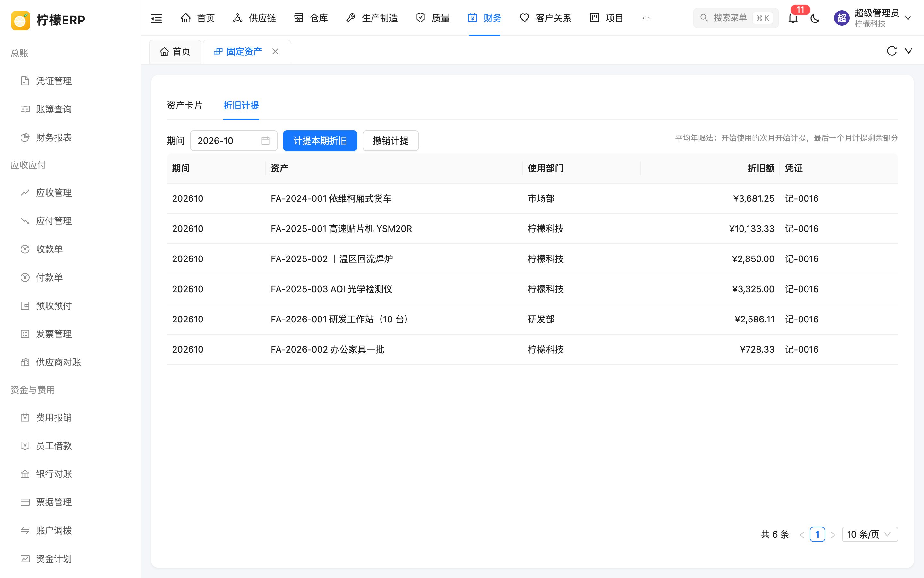Click the ¥10,133.33 depreciation amount
Screen dimensions: 924x578
pyautogui.click(x=751, y=229)
